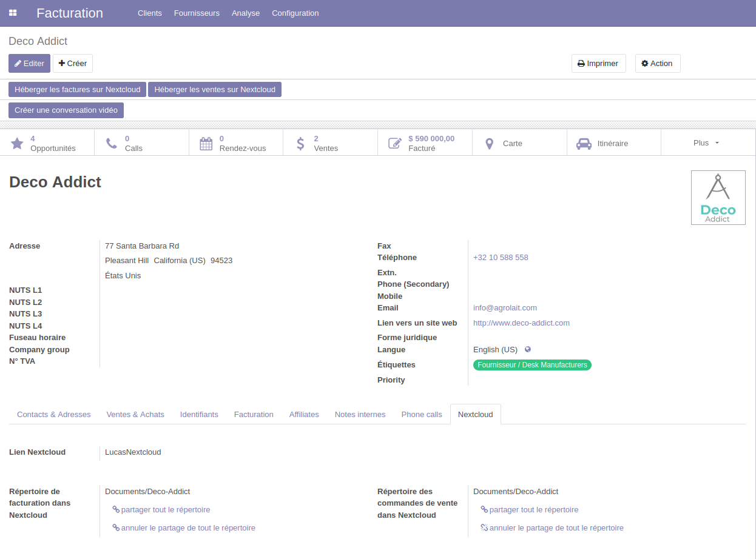Click Documents/Deco-Addict under commandes de vente
Image resolution: width=756 pixels, height=559 pixels.
click(516, 492)
